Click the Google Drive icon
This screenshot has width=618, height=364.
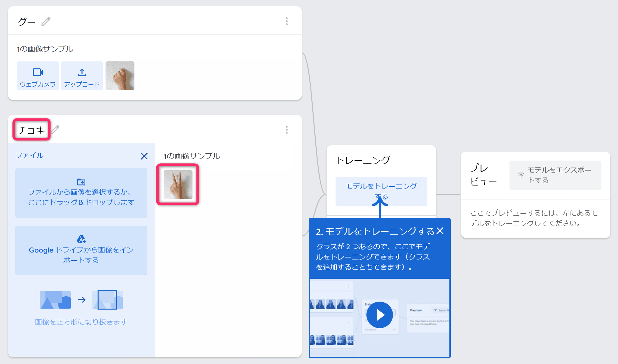[x=81, y=239]
